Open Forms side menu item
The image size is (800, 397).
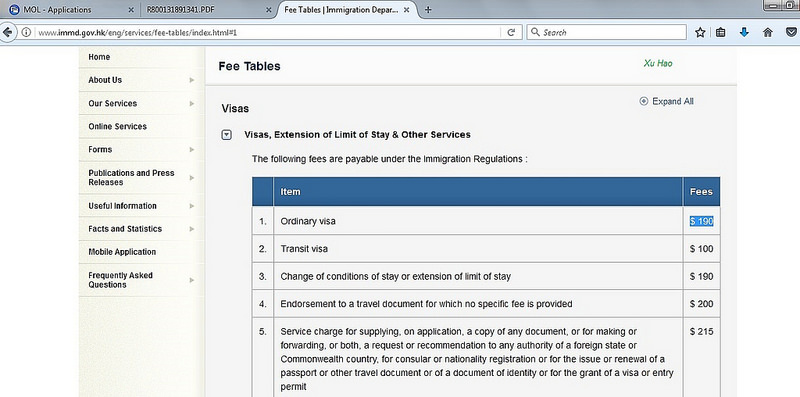click(x=100, y=150)
